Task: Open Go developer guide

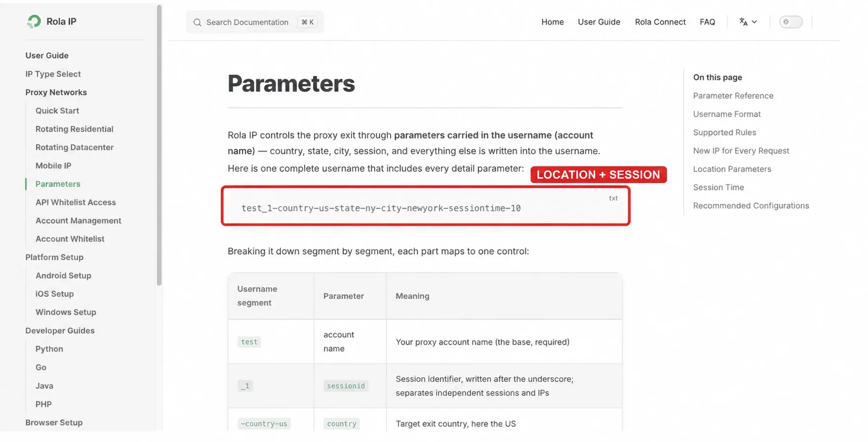Action: click(40, 366)
